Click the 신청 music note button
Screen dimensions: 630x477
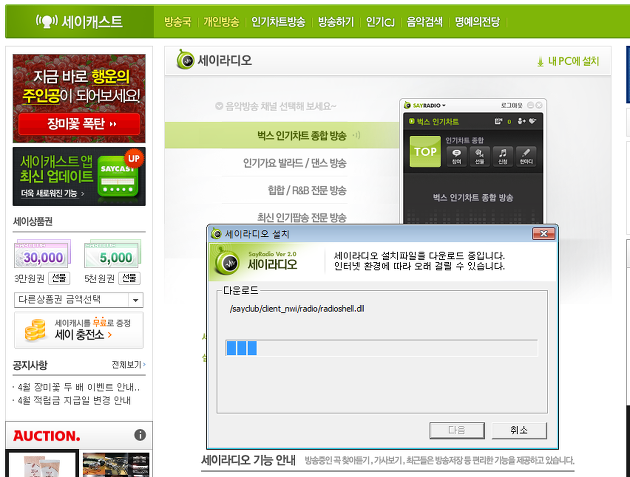tap(503, 156)
